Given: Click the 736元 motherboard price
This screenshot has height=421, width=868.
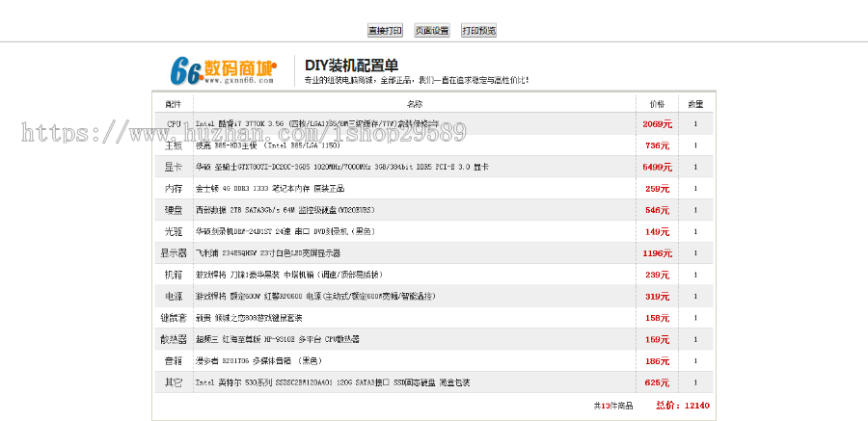Looking at the screenshot, I should coord(657,145).
